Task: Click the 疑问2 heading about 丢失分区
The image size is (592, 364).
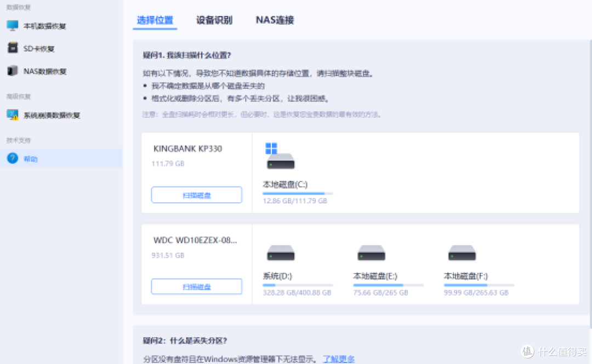Action: pyautogui.click(x=185, y=340)
